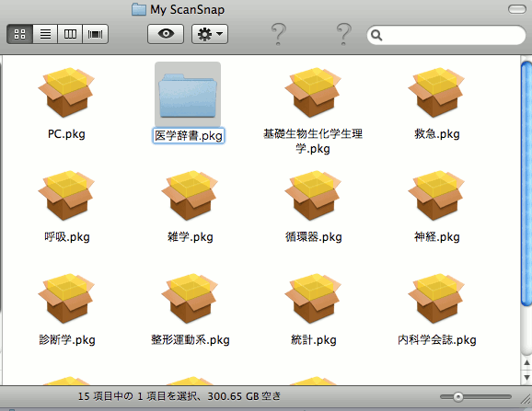Click the 救急.pkg file name label
Screen dimensions: 532x411
[x=436, y=134]
